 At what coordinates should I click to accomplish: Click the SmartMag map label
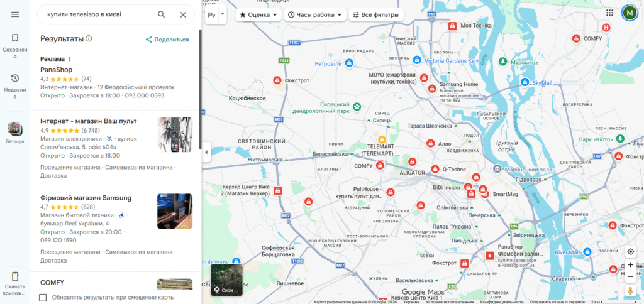[506, 193]
